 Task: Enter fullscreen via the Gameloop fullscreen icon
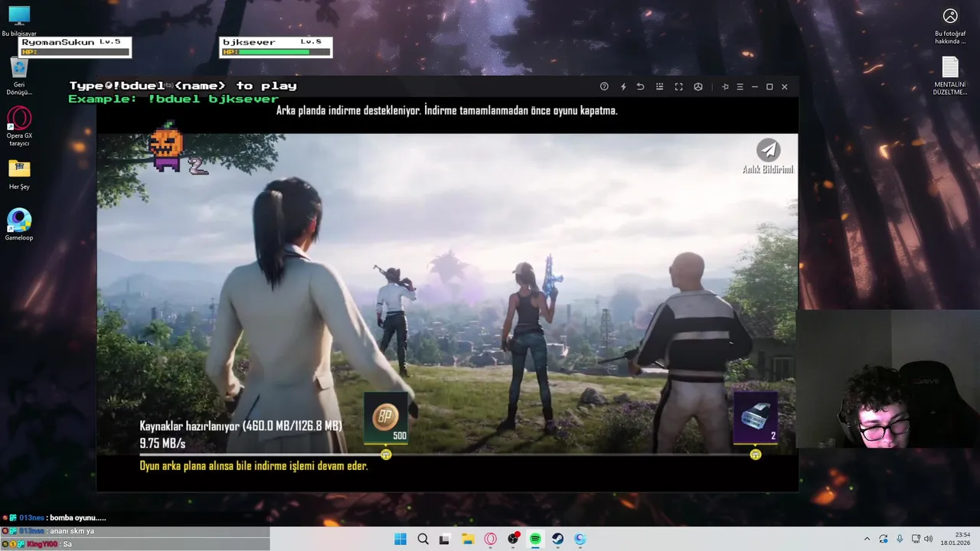(x=678, y=86)
